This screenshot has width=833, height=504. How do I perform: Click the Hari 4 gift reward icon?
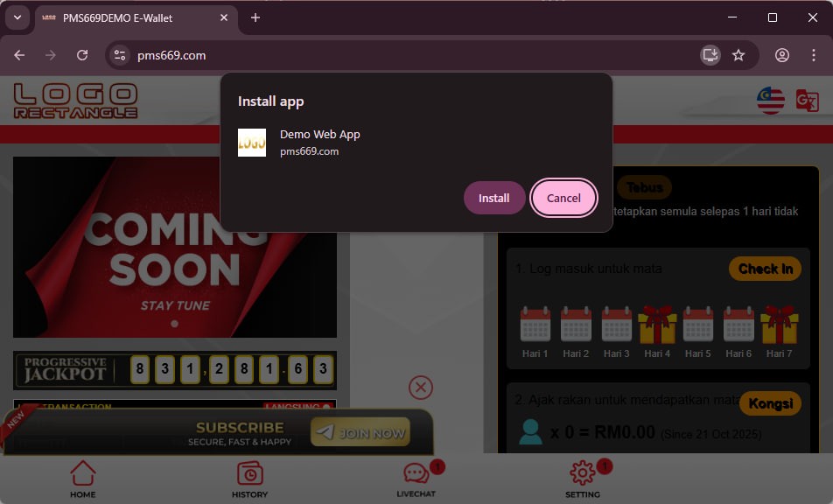[657, 325]
